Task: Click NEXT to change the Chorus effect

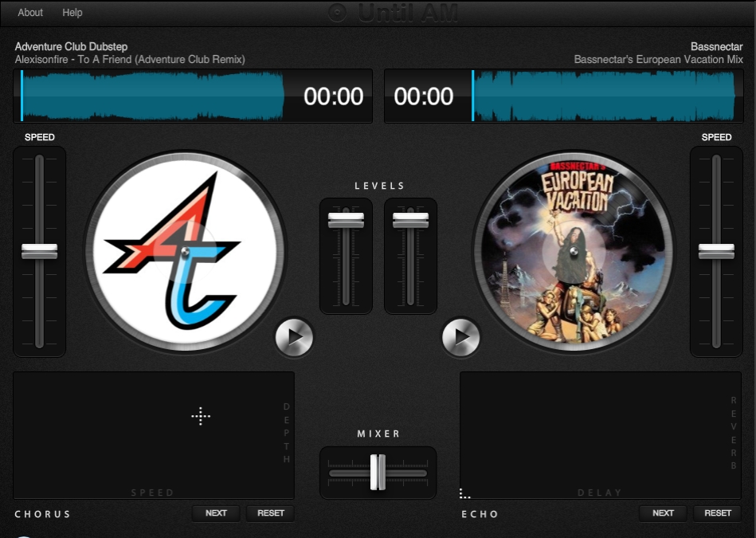Action: point(215,513)
